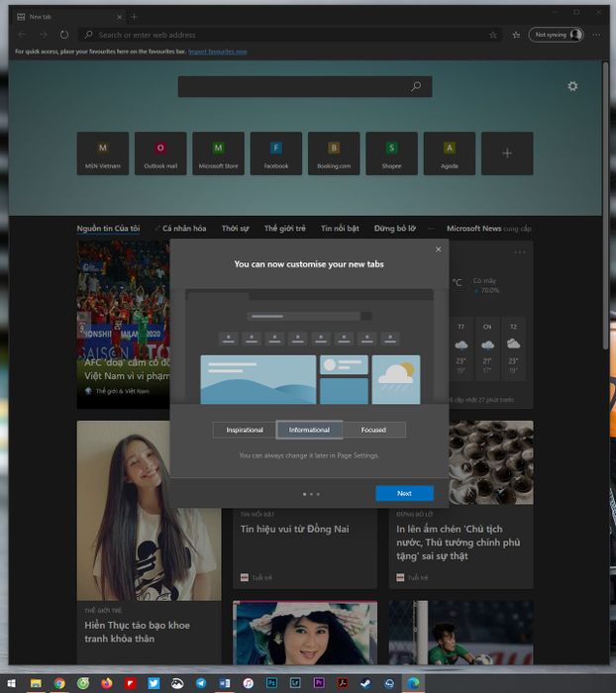The image size is (616, 693).
Task: Open Premiere Pro from the taskbar
Action: pos(319,683)
